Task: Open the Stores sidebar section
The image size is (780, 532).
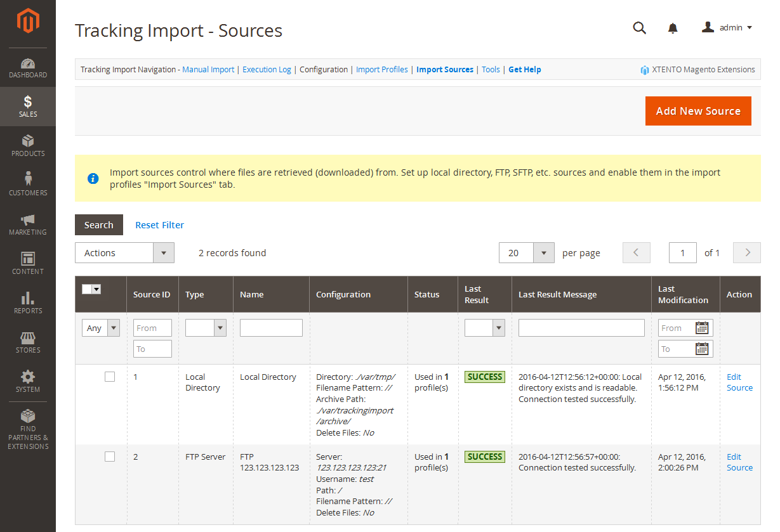Action: 28,342
